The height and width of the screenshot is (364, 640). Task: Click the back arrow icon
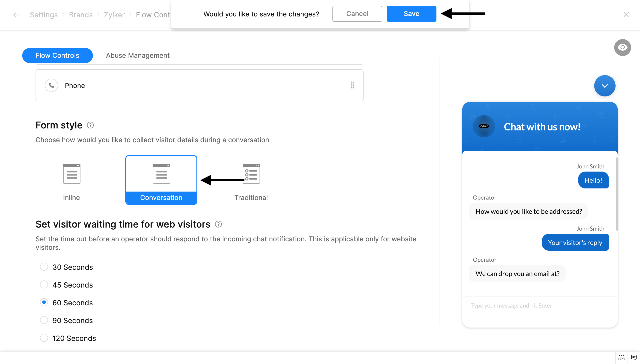16,15
